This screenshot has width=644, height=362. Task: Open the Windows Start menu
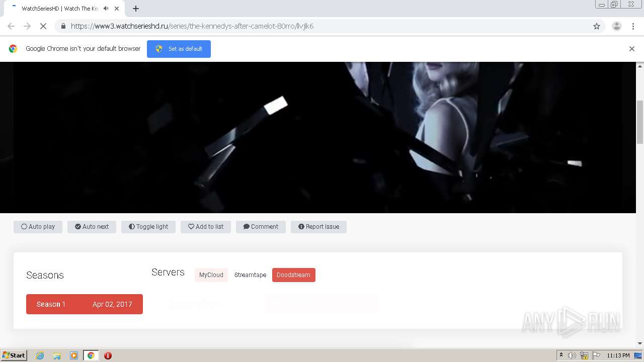coord(14,355)
